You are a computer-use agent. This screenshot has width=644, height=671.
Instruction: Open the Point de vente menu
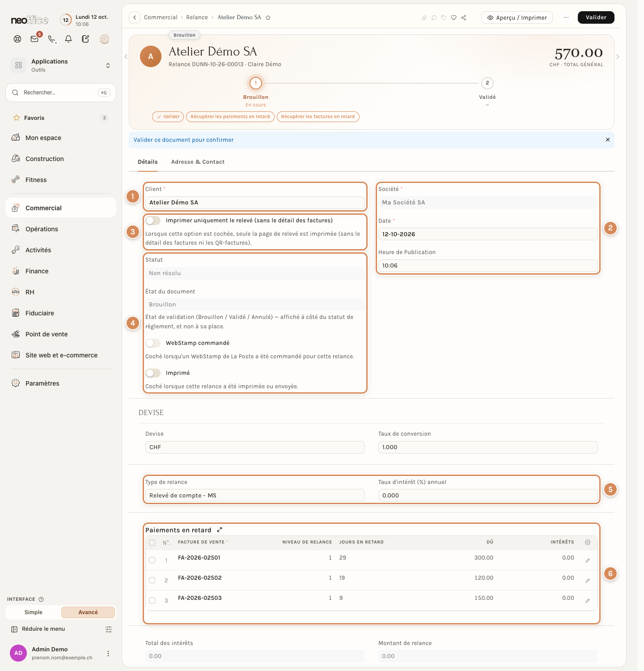pyautogui.click(x=61, y=334)
